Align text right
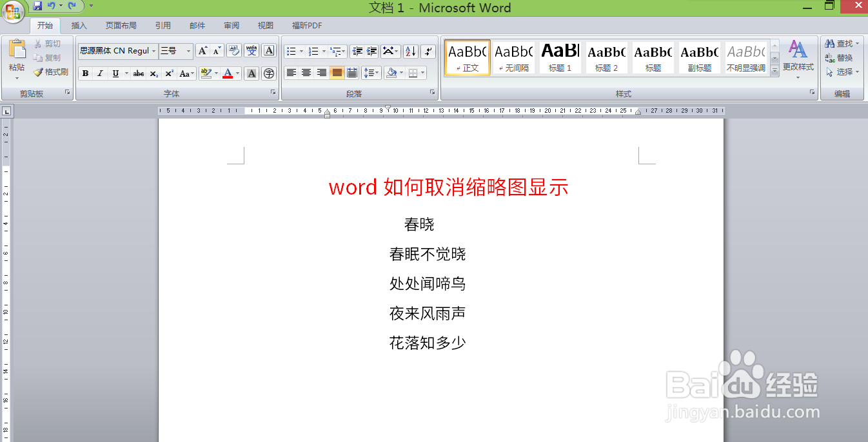 pos(321,73)
